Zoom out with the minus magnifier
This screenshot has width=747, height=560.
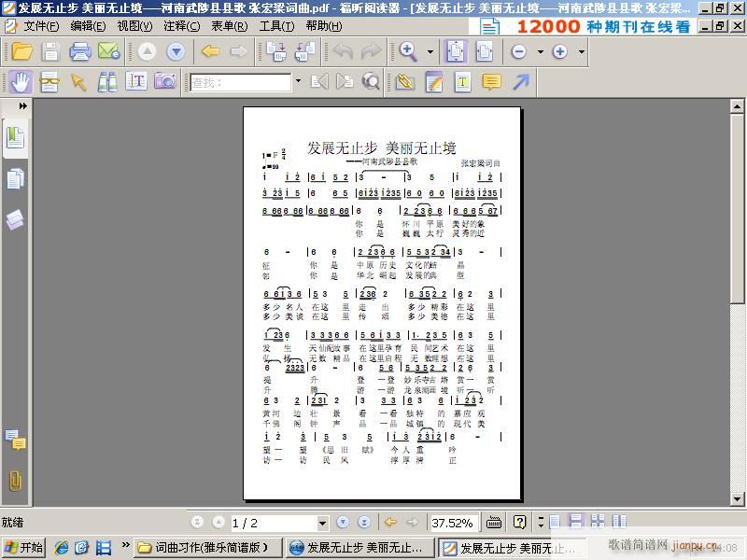[519, 54]
